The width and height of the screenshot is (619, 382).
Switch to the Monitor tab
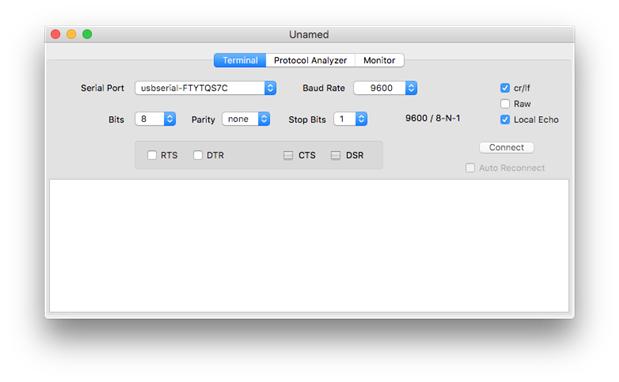tap(379, 60)
